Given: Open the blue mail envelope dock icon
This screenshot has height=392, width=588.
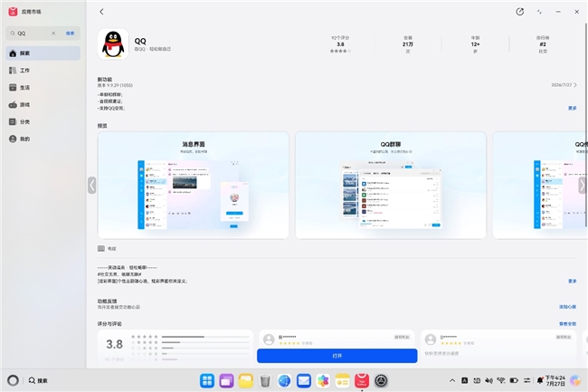Looking at the screenshot, I should 304,381.
